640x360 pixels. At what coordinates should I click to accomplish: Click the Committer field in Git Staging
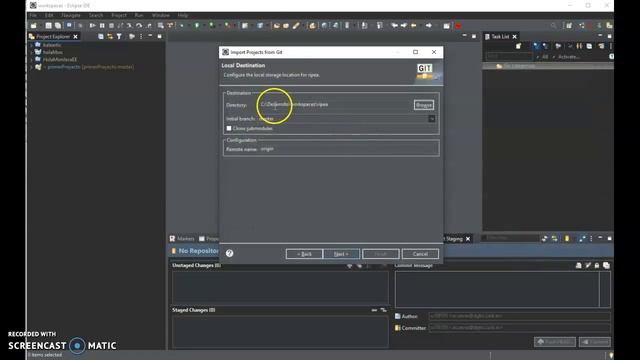coord(520,327)
